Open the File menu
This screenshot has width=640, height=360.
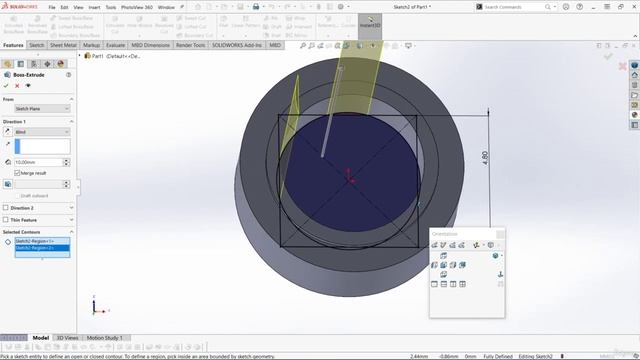click(52, 7)
